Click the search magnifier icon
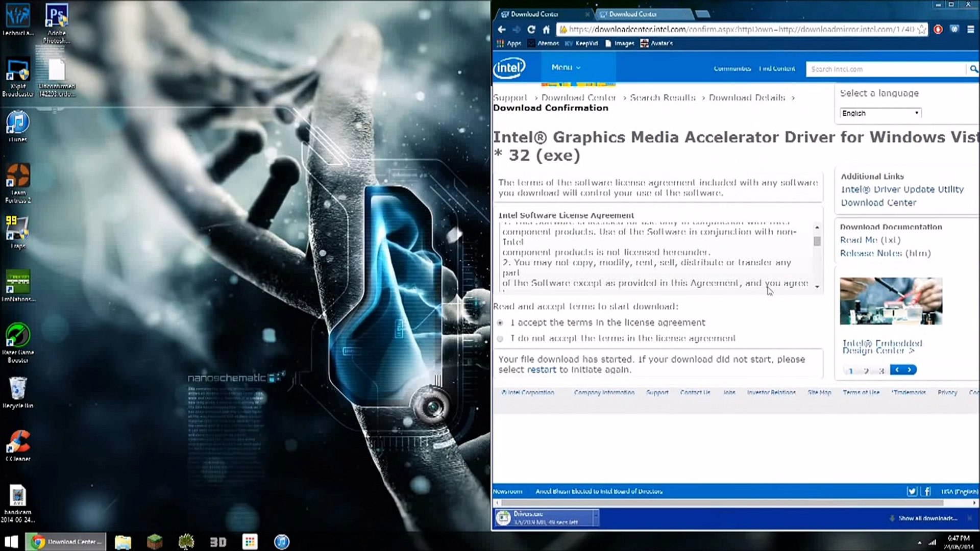 [973, 69]
